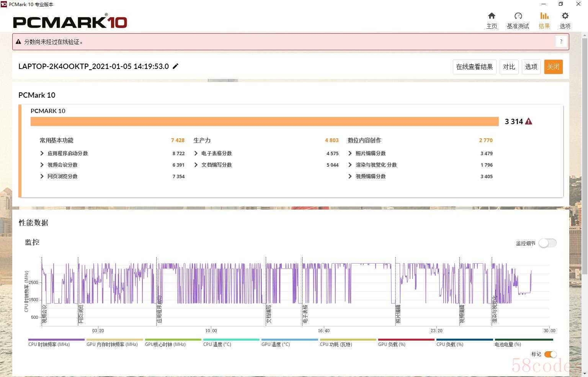Click the 照片编辑 marker on the chart
Viewport: 588px width, 377px height.
(398, 314)
